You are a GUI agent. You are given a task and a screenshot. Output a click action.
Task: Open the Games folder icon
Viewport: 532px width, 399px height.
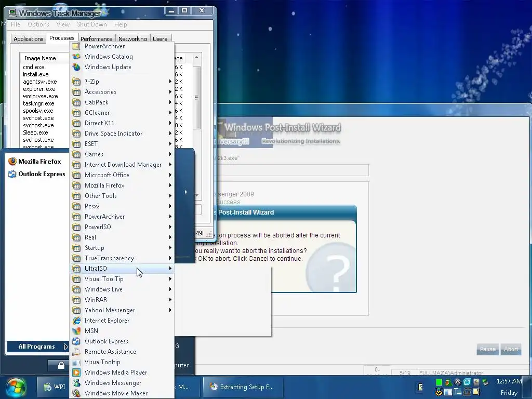pos(77,154)
